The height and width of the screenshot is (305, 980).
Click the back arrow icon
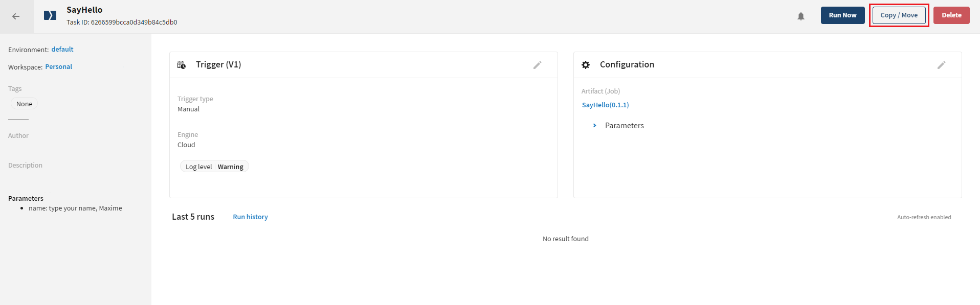tap(16, 16)
